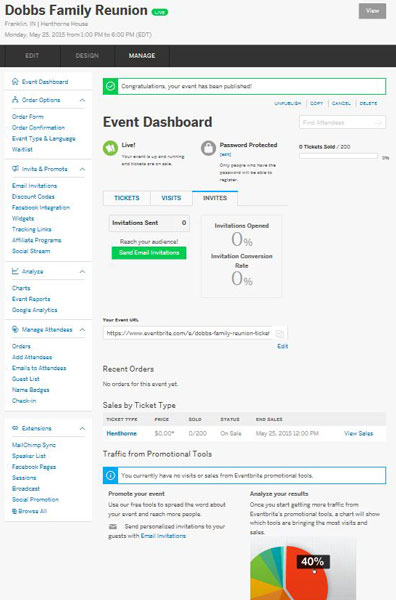Open Affiliate Programs in sidebar

tap(37, 240)
